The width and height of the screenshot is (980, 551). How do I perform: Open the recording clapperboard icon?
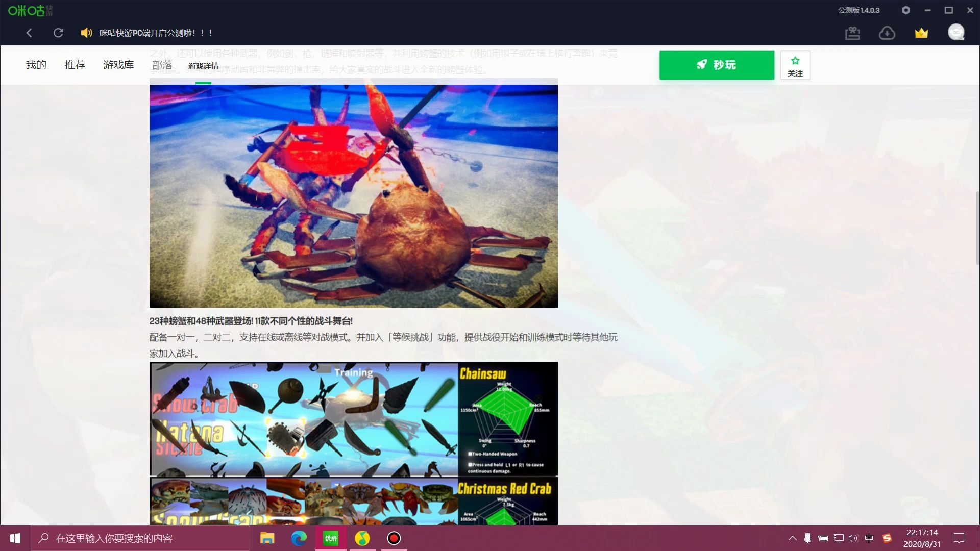coord(852,34)
